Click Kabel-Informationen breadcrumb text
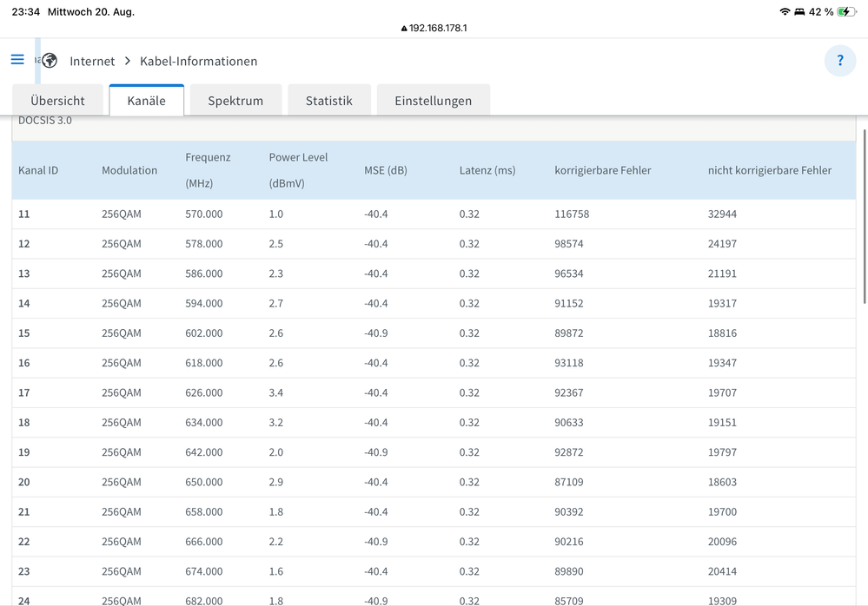The height and width of the screenshot is (606, 868). (198, 62)
